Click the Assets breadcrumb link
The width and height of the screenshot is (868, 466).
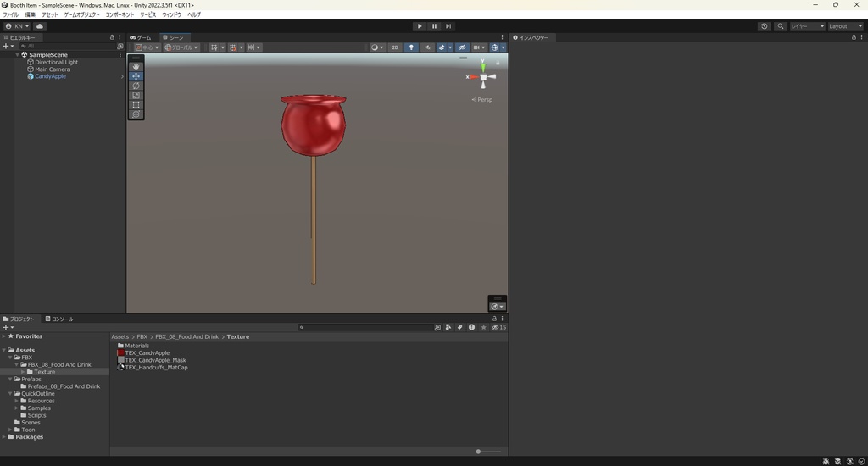click(x=120, y=336)
